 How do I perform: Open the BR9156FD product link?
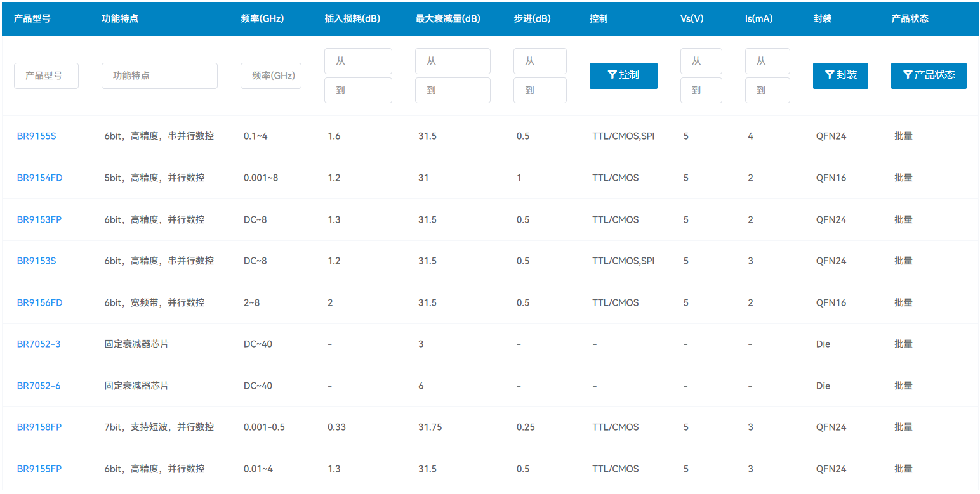(x=39, y=302)
